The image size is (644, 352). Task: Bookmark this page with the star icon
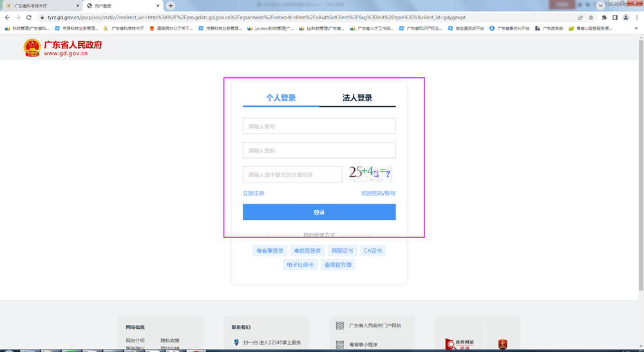[591, 17]
